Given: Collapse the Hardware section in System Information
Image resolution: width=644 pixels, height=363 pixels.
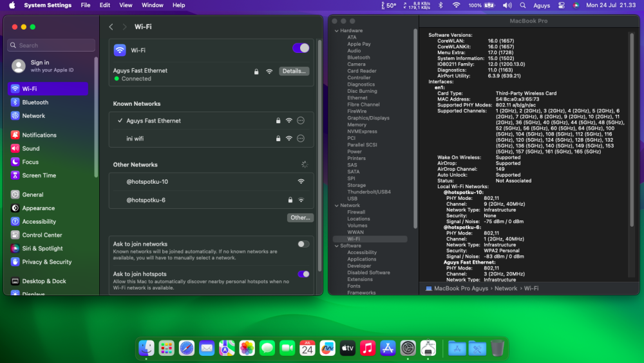Looking at the screenshot, I should (336, 31).
